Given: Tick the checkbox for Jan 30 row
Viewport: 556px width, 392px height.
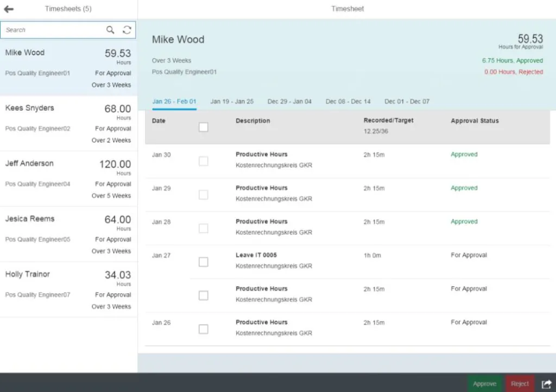Looking at the screenshot, I should pos(203,161).
